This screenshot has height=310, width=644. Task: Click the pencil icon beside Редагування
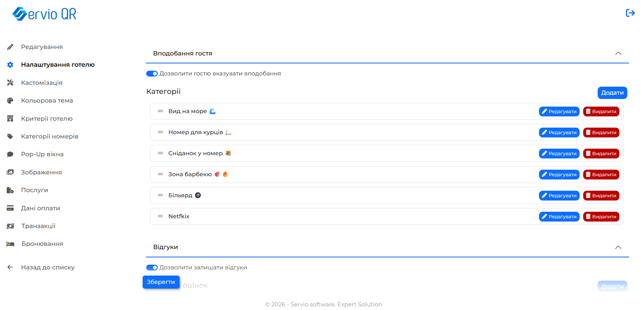[10, 47]
